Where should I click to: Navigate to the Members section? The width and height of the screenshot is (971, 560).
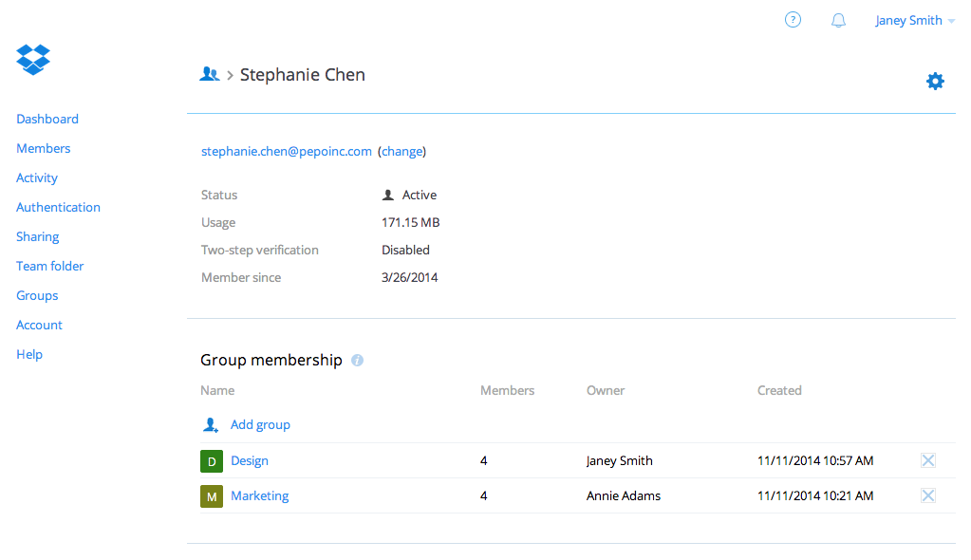coord(43,148)
